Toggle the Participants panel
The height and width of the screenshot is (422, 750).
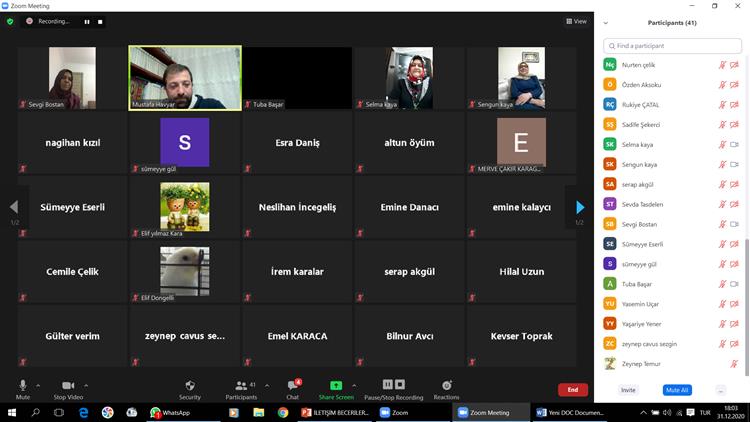241,389
